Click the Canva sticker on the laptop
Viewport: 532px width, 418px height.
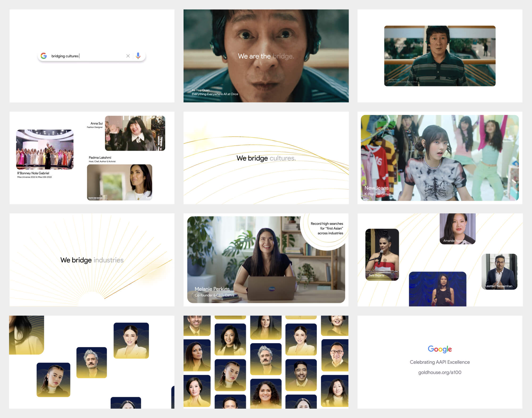point(272,289)
